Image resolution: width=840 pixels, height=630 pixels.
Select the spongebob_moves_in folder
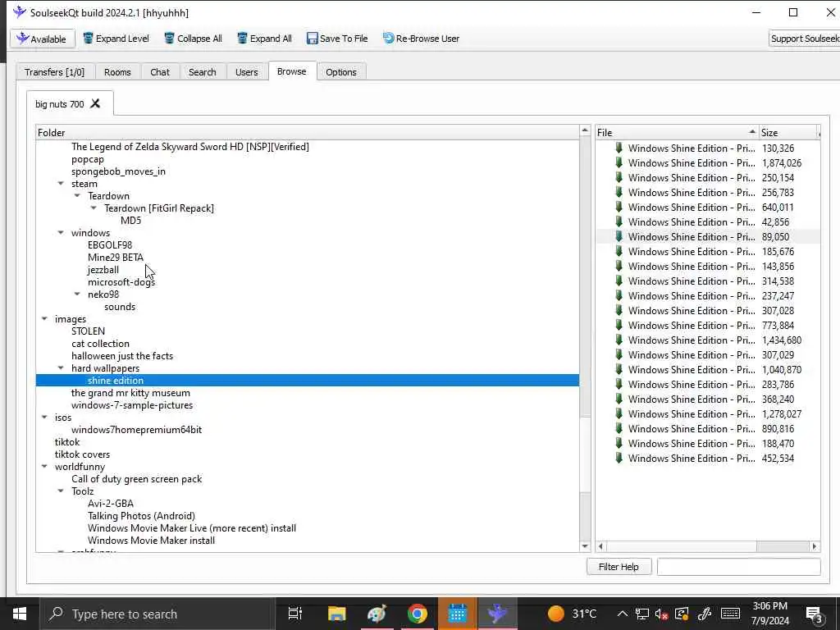pyautogui.click(x=118, y=171)
